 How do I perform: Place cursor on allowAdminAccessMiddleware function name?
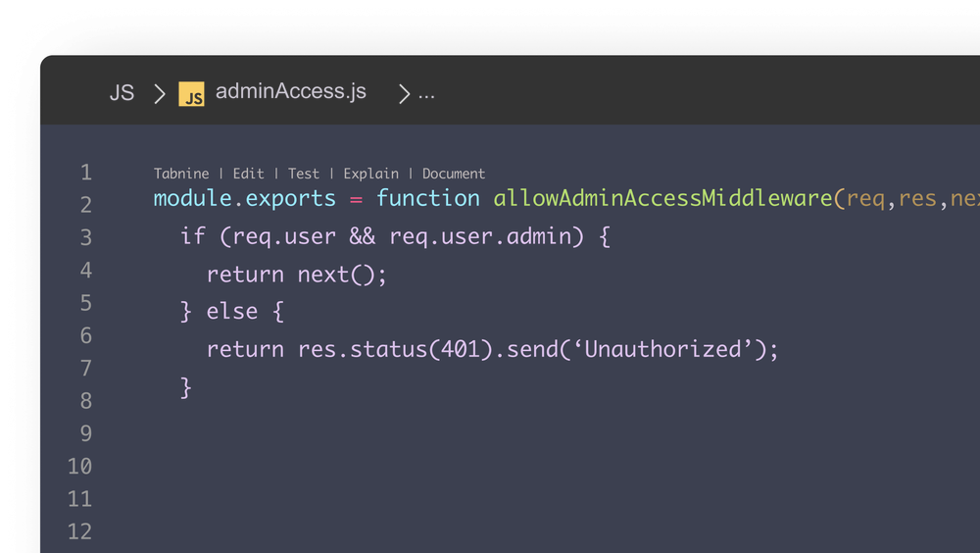coord(662,198)
